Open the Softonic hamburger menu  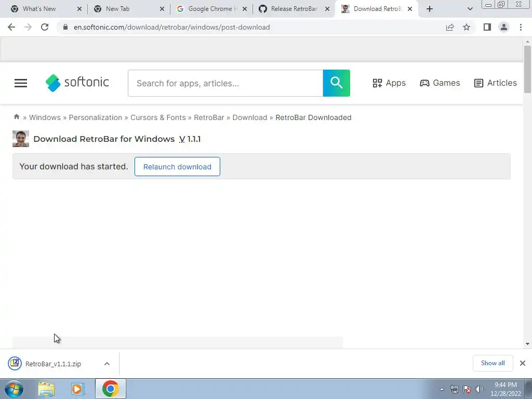pos(21,83)
